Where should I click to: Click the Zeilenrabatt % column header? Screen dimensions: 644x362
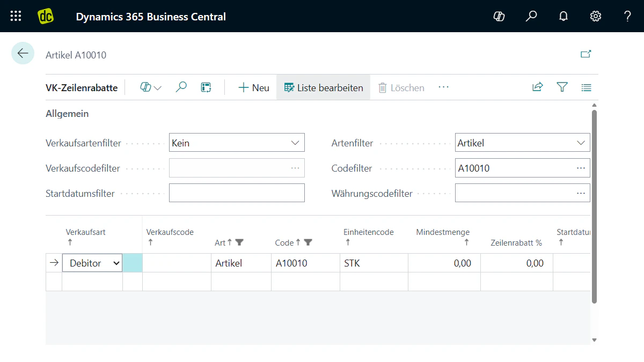516,242
